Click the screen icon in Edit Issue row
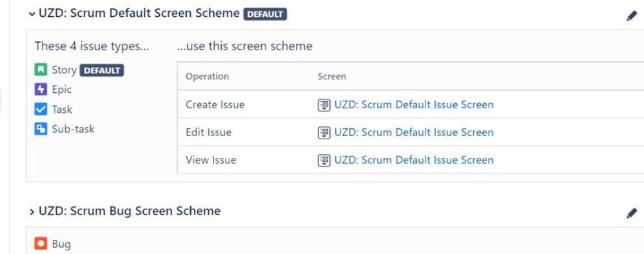The image size is (644, 254). [x=324, y=132]
